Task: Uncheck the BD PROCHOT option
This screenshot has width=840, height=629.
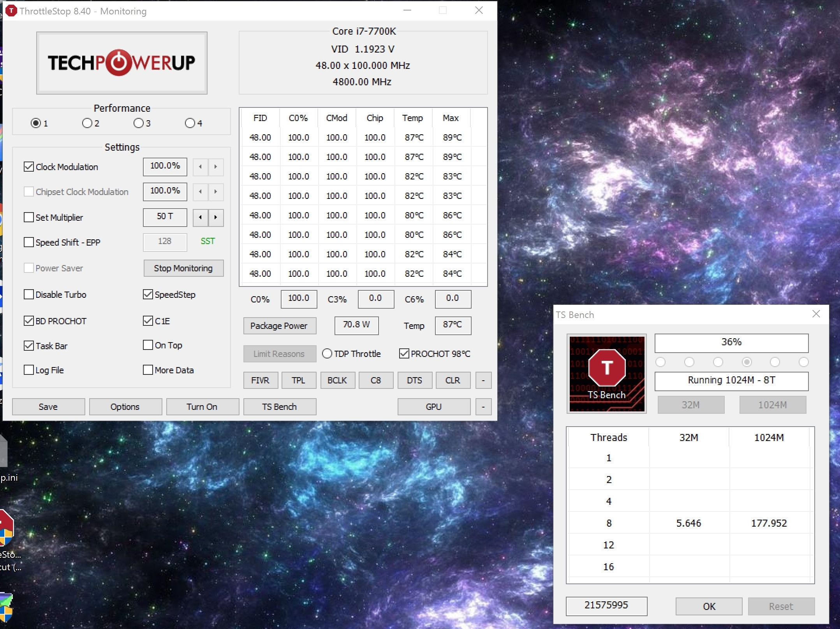Action: [29, 321]
